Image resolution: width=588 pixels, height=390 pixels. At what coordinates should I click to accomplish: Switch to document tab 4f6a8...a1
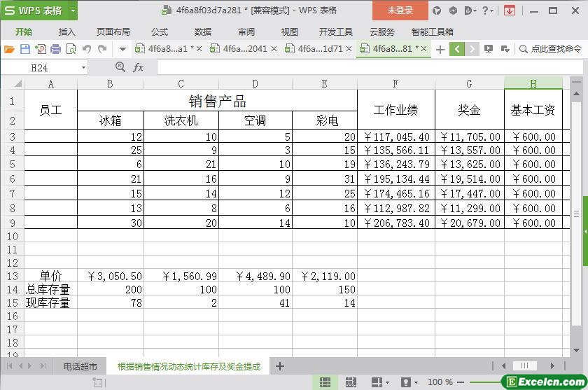(167, 49)
